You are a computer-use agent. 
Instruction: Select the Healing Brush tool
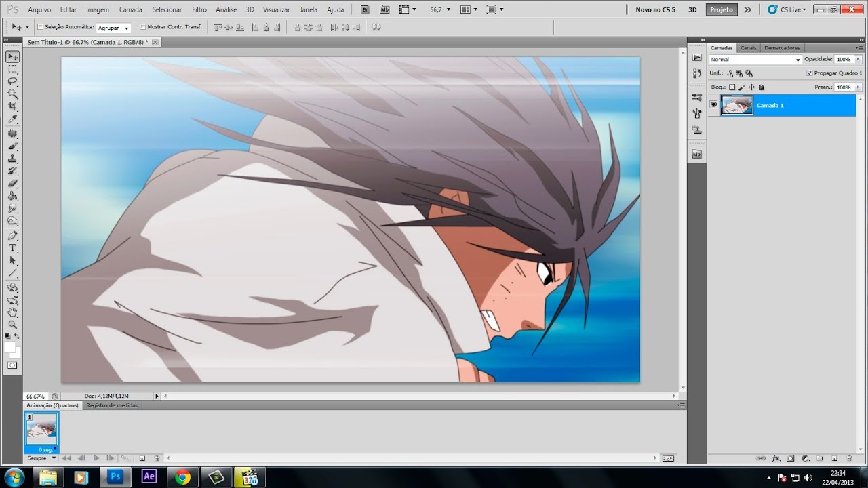point(12,134)
